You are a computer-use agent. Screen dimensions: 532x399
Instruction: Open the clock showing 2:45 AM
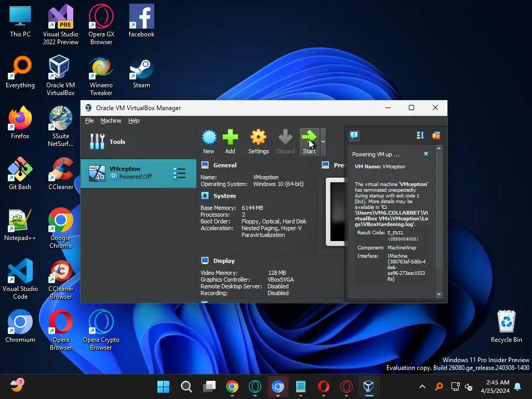(x=495, y=387)
